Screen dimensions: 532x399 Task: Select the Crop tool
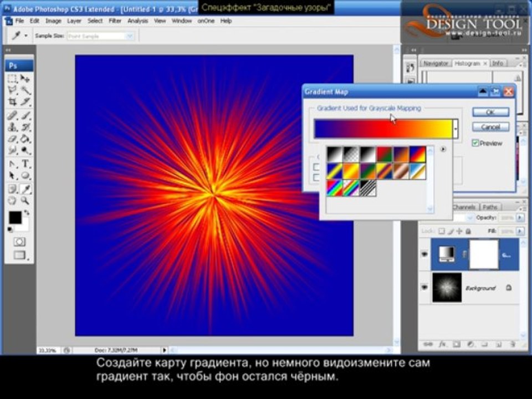pyautogui.click(x=12, y=101)
